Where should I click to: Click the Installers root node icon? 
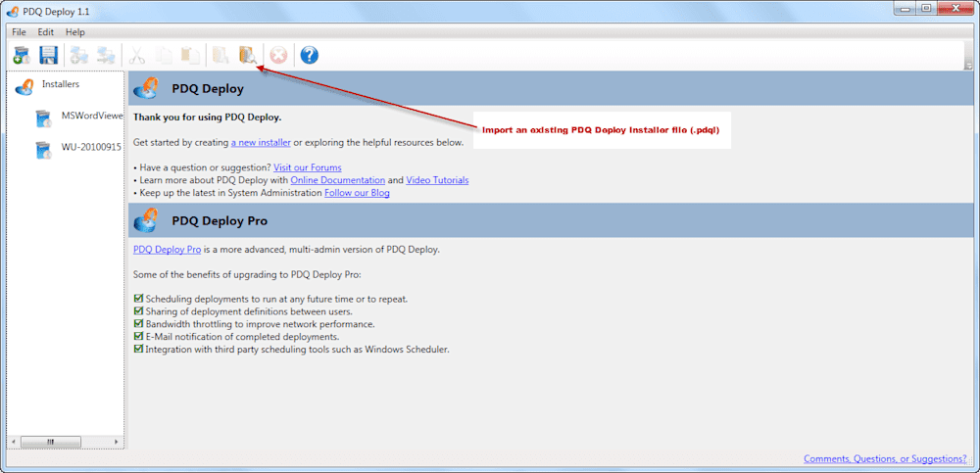click(x=24, y=87)
